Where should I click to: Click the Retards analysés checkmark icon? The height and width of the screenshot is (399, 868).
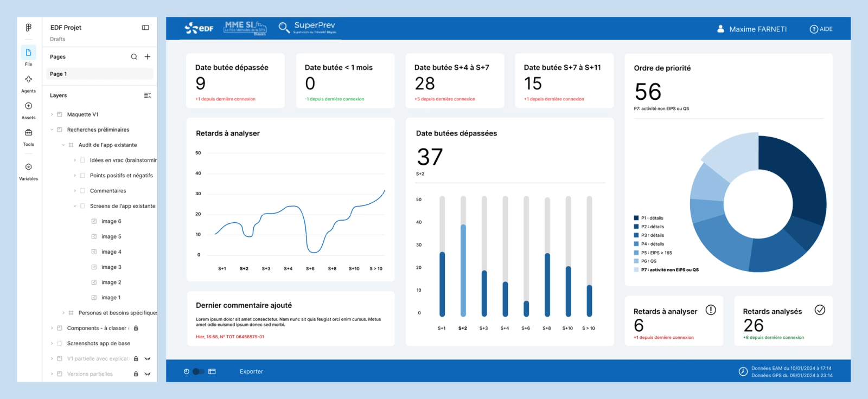[820, 310]
